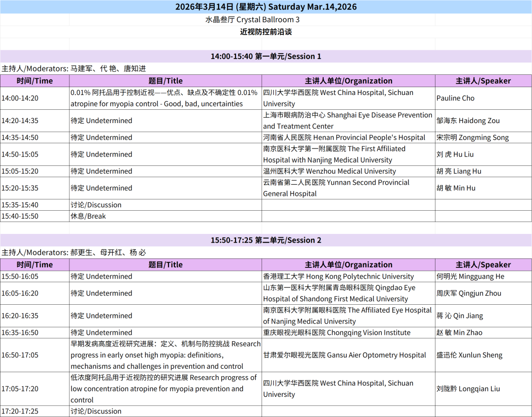Click the 15:50-17:25 Session 2 heading
Image resolution: width=532 pixels, height=417 pixels.
(x=266, y=240)
